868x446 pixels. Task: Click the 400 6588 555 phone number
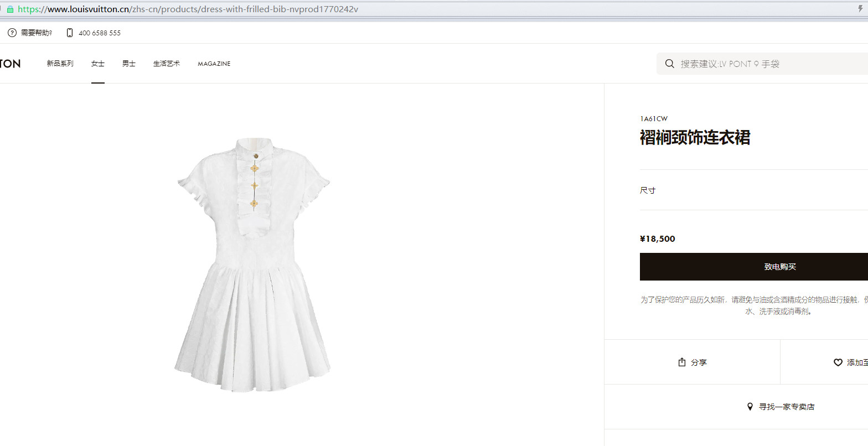(100, 33)
